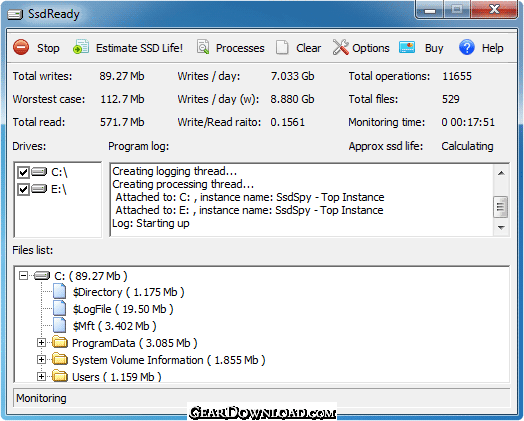Click the Stop toolbar label
524x421 pixels.
[x=48, y=48]
